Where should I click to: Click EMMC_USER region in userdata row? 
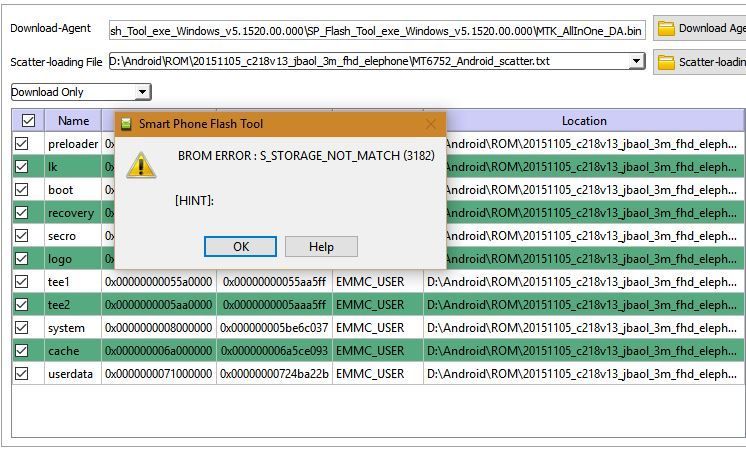point(378,373)
